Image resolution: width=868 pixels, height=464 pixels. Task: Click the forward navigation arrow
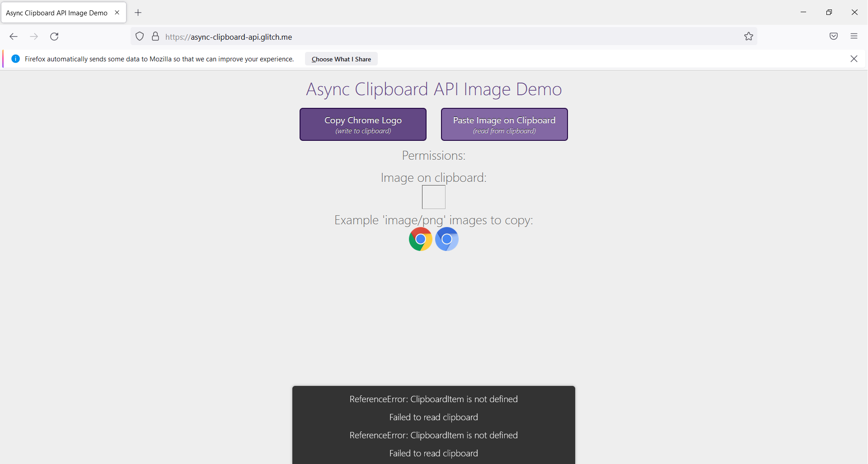(34, 37)
